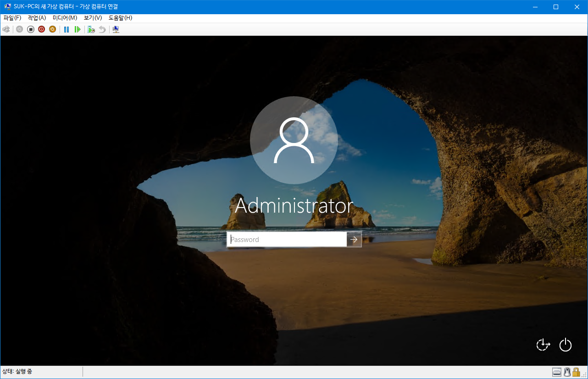The image size is (588, 379).
Task: Open the guest Power options icon
Action: coord(566,345)
